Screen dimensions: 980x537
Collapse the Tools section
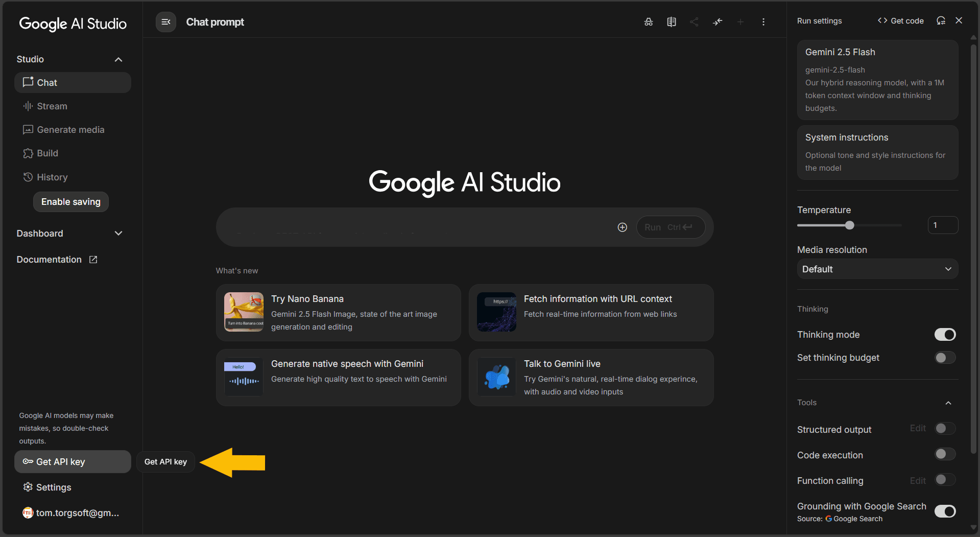[948, 403]
